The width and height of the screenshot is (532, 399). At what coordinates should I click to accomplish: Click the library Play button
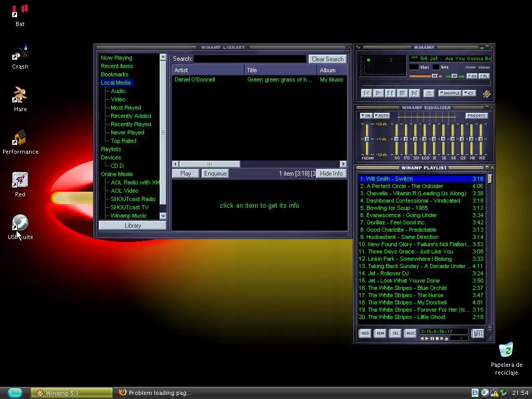point(185,174)
